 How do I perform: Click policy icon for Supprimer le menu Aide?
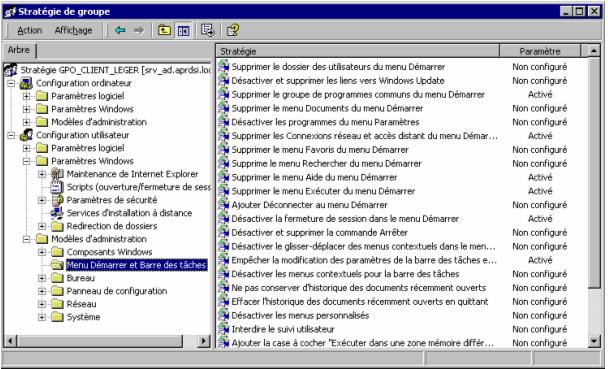point(223,177)
